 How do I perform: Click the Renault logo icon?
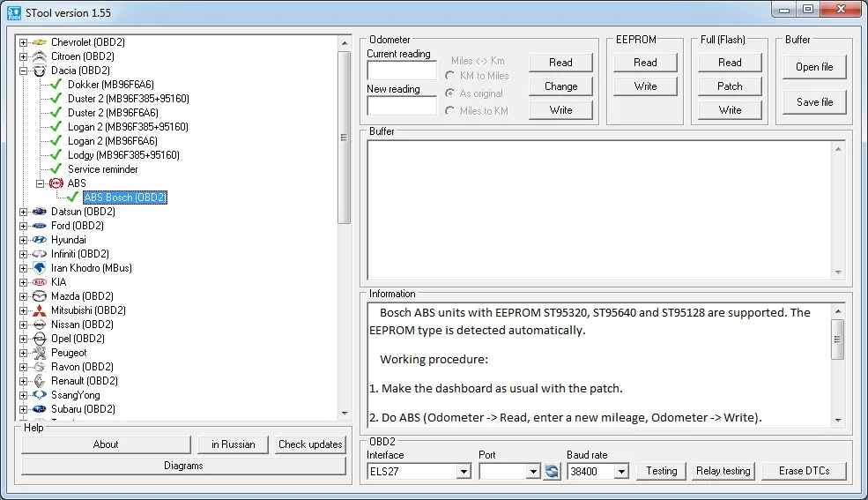pyautogui.click(x=40, y=381)
